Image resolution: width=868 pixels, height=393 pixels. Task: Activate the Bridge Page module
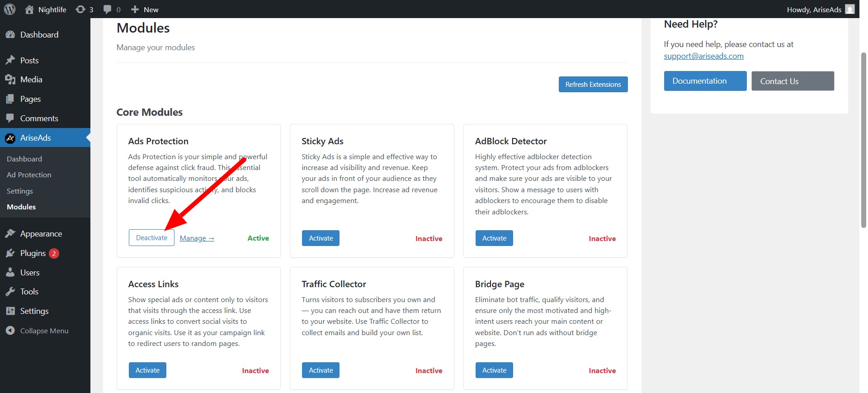(494, 370)
